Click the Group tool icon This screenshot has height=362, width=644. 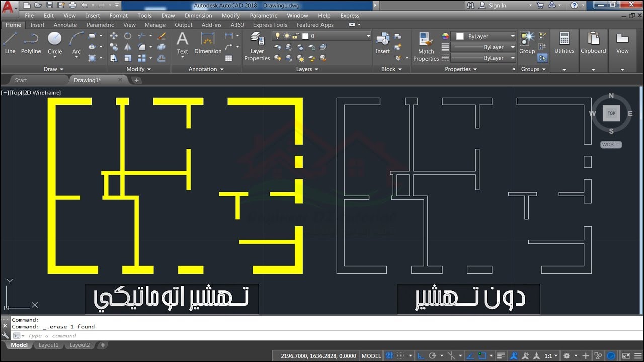point(527,43)
